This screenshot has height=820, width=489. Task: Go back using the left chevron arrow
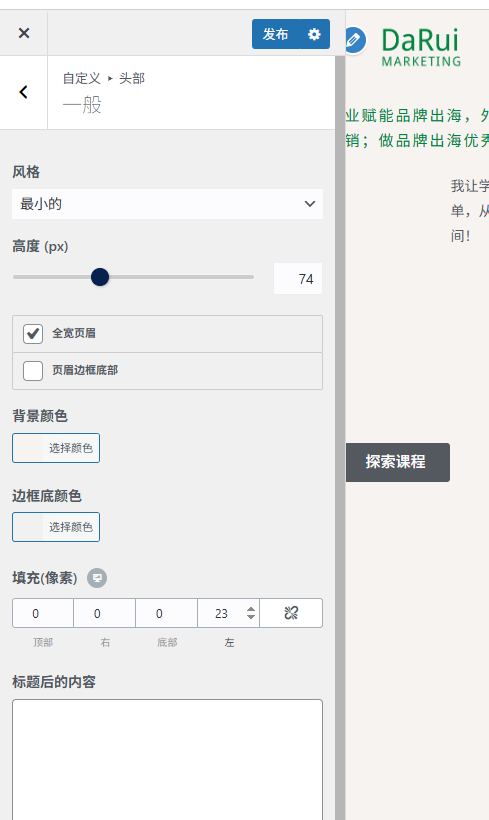point(24,92)
